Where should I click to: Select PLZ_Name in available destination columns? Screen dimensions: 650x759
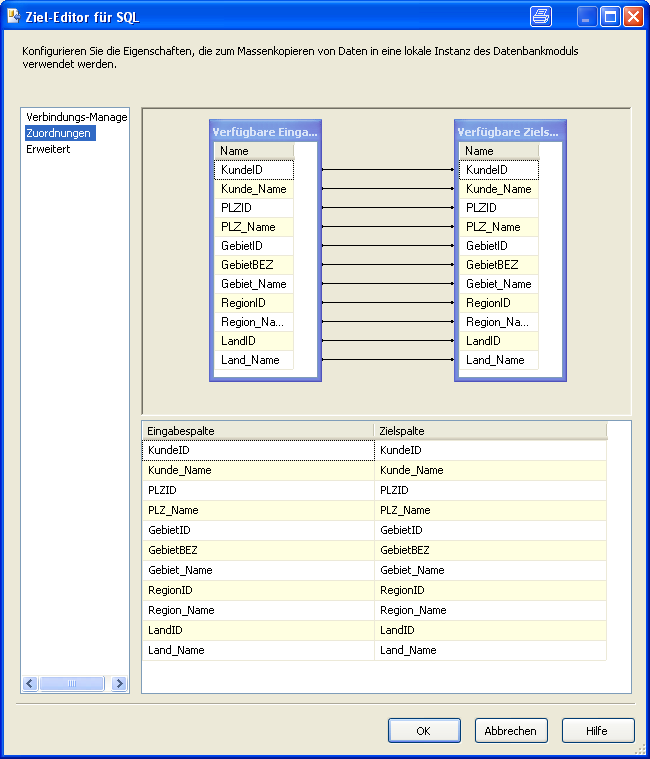(499, 227)
